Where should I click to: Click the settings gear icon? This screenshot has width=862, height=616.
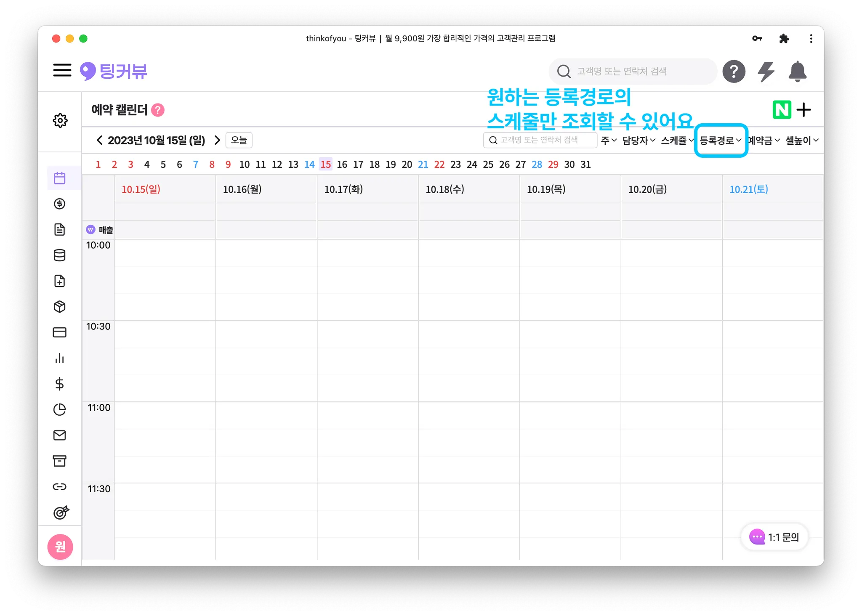pos(60,120)
